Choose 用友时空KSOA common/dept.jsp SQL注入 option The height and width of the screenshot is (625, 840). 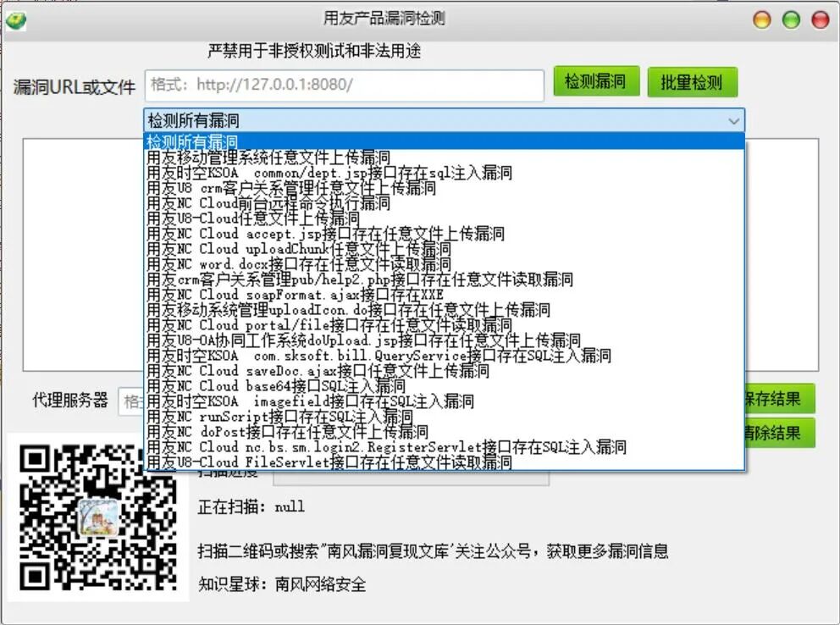click(444, 173)
